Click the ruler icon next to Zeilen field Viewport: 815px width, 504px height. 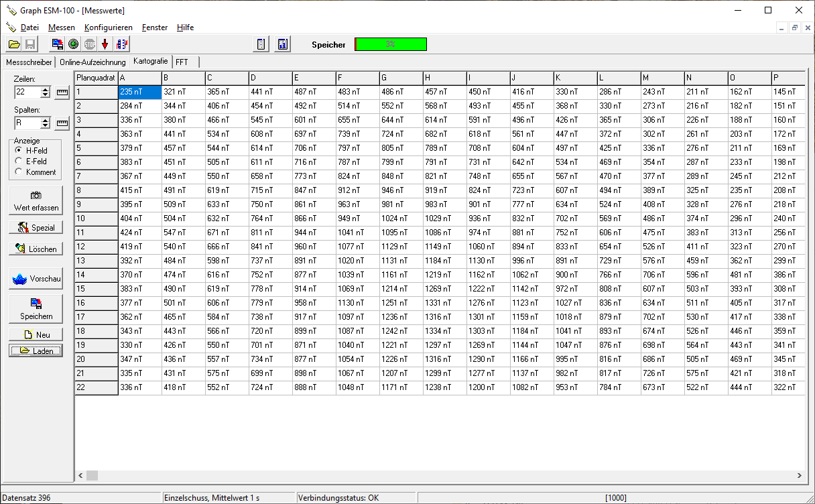pos(62,92)
